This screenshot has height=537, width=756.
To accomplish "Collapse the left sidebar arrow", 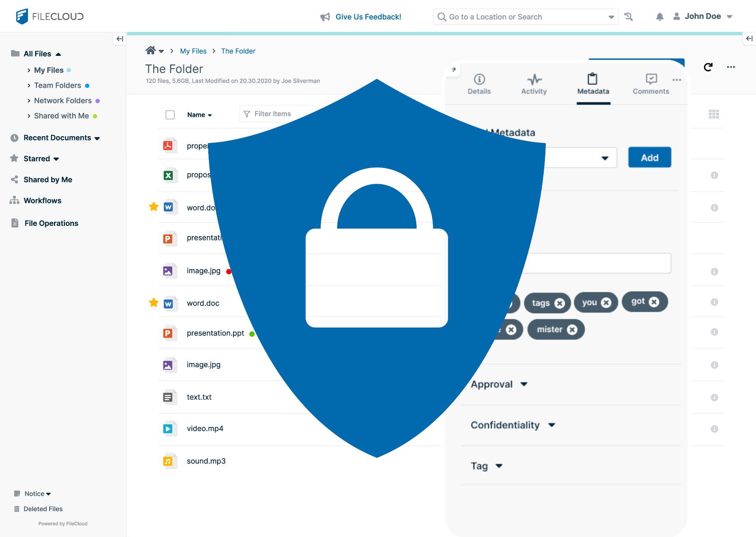I will pos(120,39).
